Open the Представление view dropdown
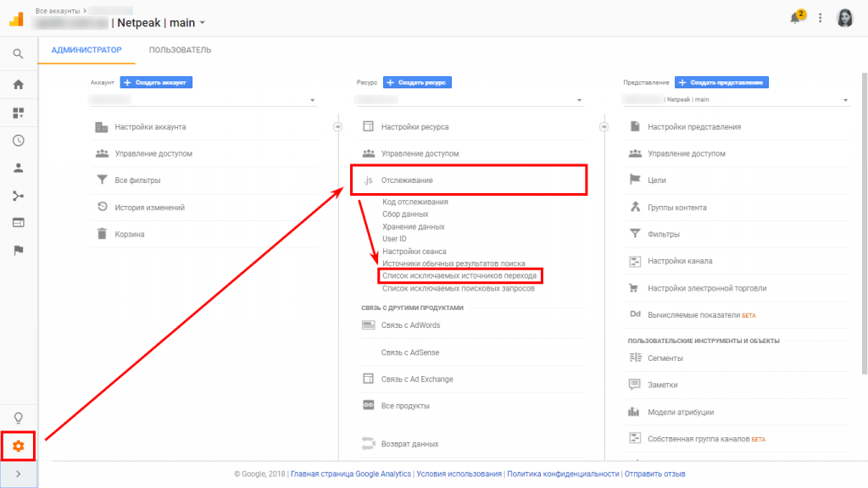 (736, 100)
